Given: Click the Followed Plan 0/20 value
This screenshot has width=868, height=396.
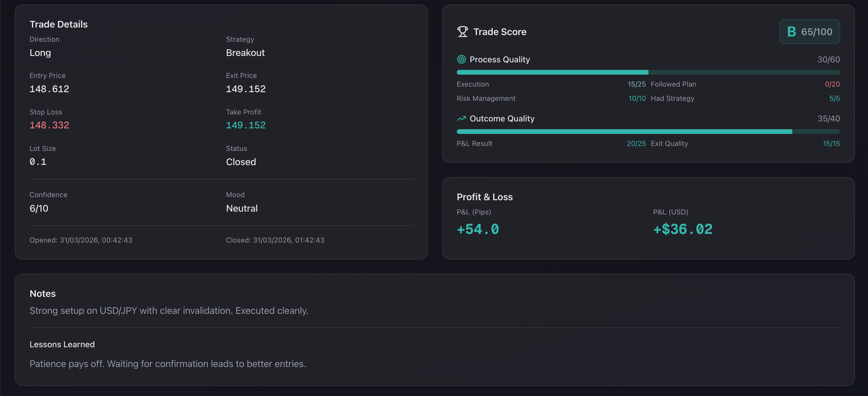Looking at the screenshot, I should (832, 84).
